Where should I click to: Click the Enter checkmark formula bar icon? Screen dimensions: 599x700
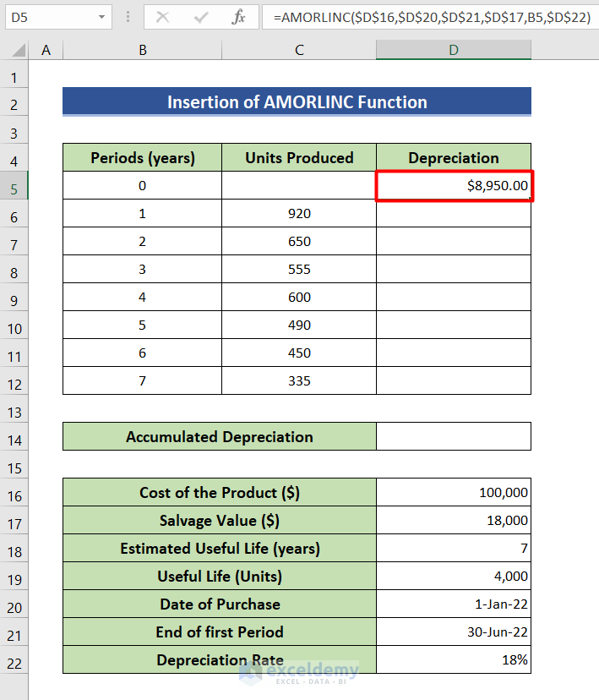[201, 18]
